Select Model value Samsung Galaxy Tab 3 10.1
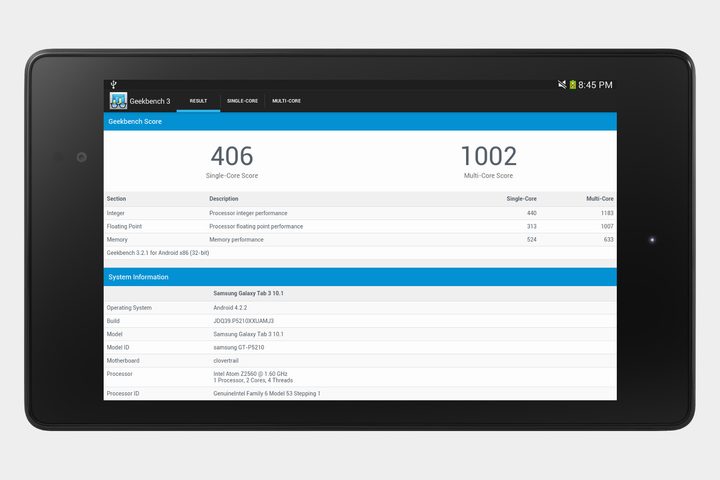This screenshot has width=720, height=480. (x=248, y=334)
